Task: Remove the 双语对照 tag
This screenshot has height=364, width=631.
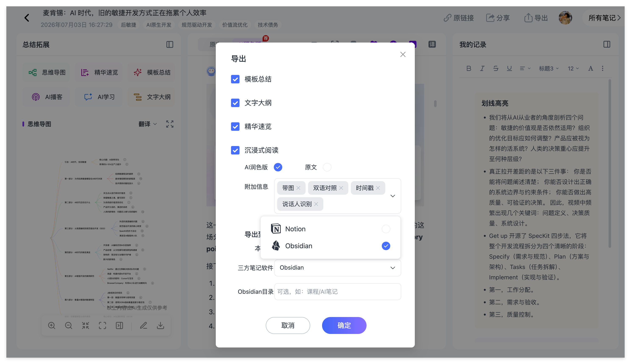Action: point(341,188)
